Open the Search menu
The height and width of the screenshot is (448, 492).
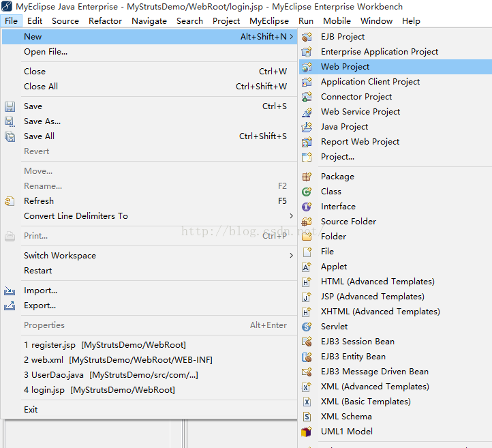[x=189, y=21]
